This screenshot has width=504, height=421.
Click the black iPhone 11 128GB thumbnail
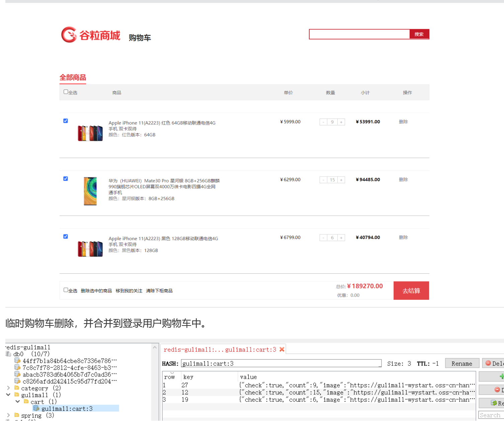tap(90, 249)
